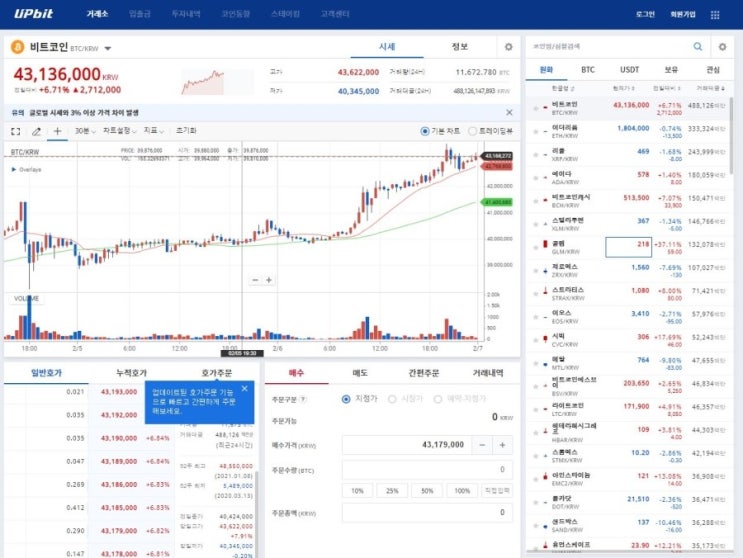Select the chart drawing pencil tool
743x558 pixels.
tap(36, 131)
